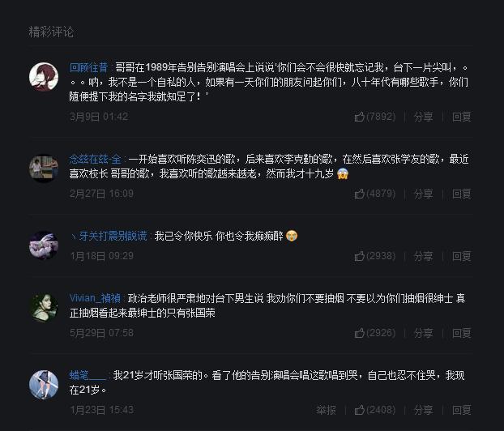Screen dimensions: 504x431
Task: Open 回顾往昔 username link
Action: tap(88, 67)
